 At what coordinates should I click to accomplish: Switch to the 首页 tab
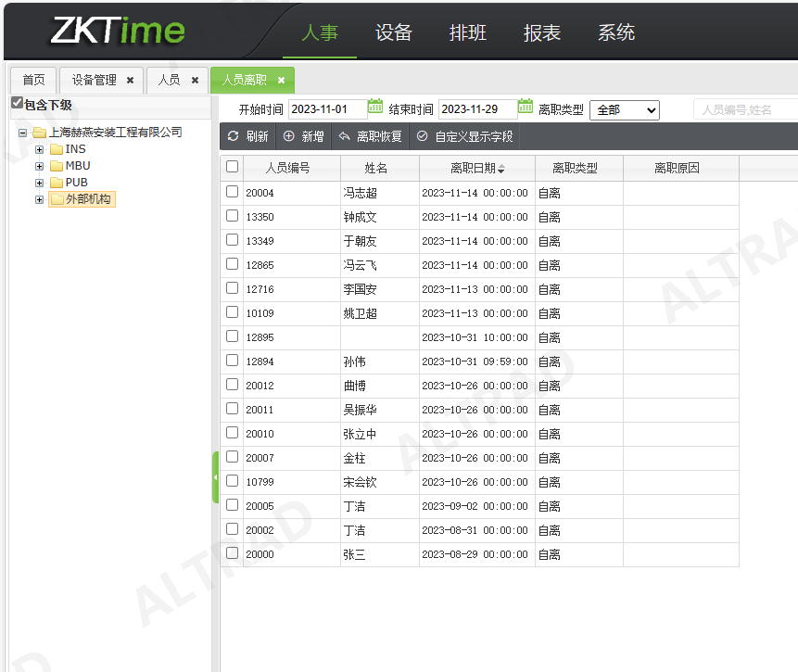click(33, 80)
